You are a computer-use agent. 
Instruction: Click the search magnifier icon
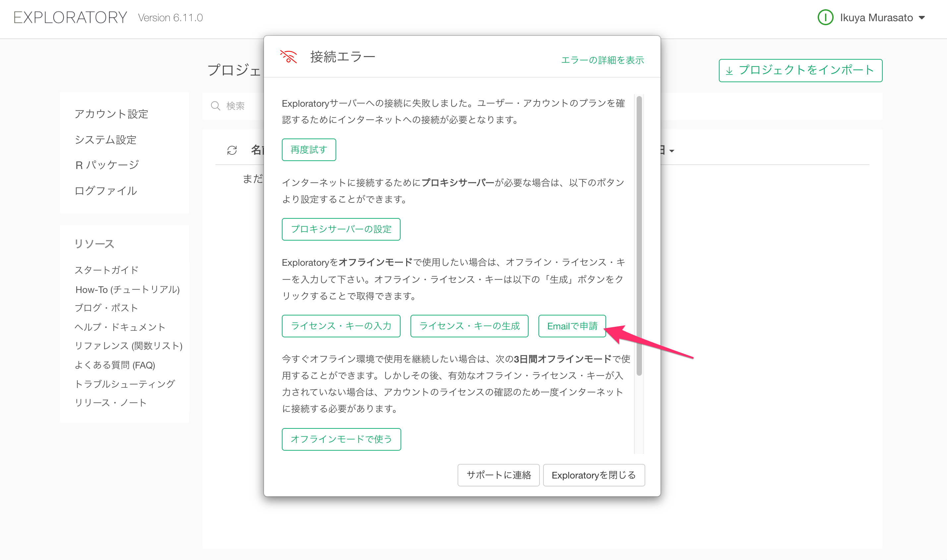(x=215, y=106)
